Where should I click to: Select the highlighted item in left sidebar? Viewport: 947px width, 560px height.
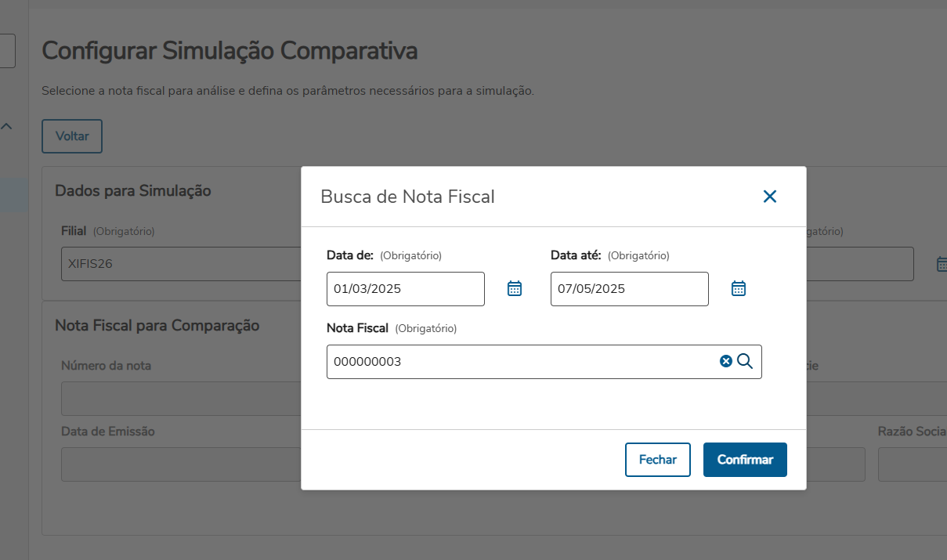tap(14, 196)
